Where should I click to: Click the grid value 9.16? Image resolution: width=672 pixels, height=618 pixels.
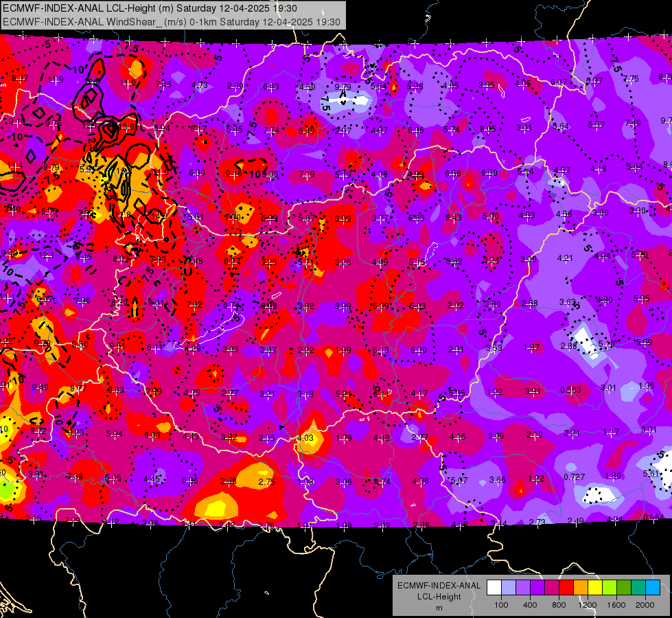pos(234,173)
